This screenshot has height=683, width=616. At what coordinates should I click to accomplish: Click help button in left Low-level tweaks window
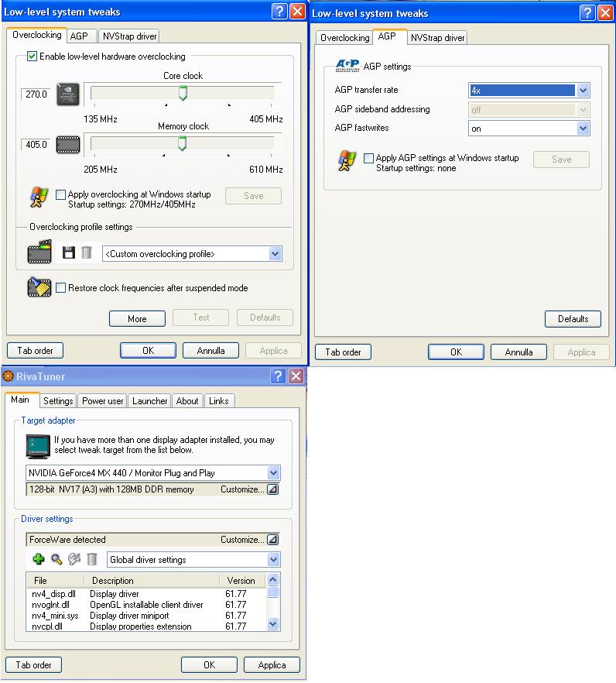279,11
